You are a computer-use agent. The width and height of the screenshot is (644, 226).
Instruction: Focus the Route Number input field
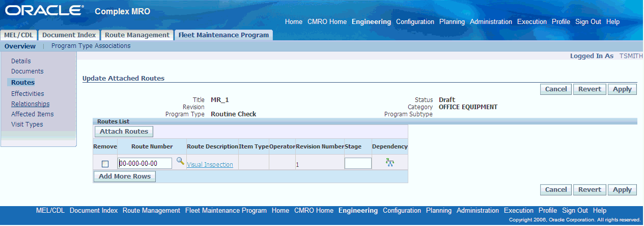(145, 163)
